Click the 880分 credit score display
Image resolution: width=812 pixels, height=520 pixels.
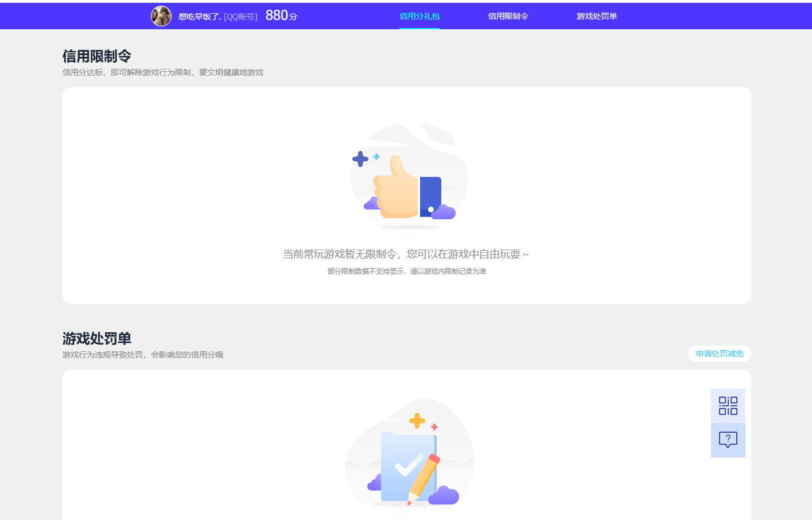coord(279,15)
